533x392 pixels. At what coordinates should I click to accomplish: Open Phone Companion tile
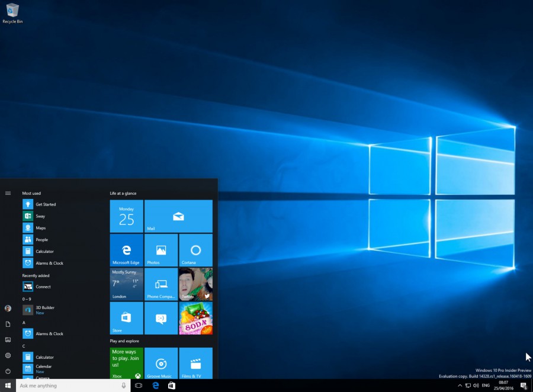(x=161, y=284)
